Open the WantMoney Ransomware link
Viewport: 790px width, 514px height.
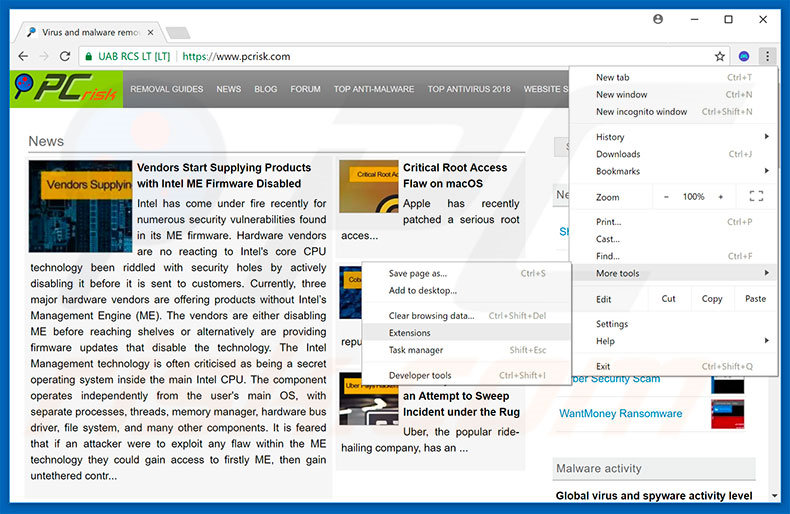(621, 414)
